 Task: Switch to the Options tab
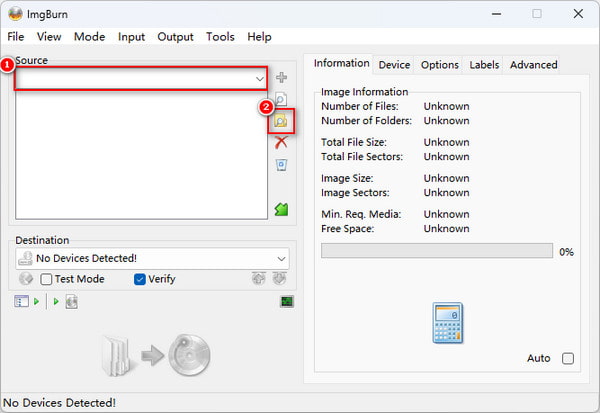[x=440, y=65]
